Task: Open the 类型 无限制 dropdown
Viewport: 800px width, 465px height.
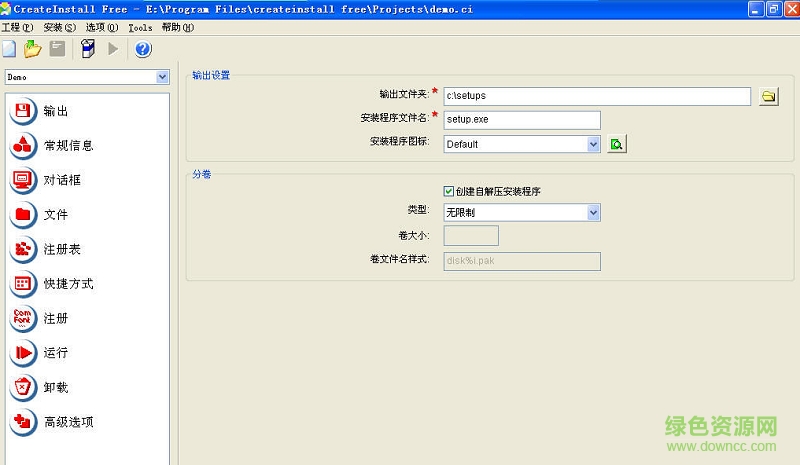Action: coord(593,212)
